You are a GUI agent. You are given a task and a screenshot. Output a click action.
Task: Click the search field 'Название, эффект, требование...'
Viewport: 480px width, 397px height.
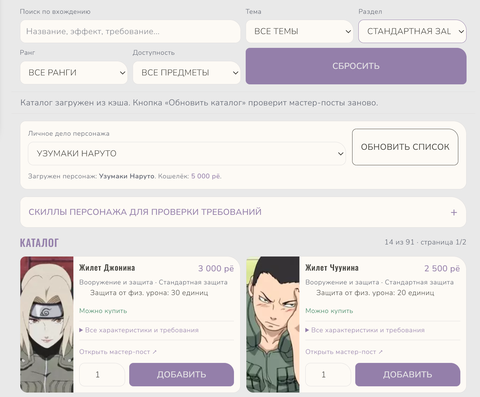(130, 31)
